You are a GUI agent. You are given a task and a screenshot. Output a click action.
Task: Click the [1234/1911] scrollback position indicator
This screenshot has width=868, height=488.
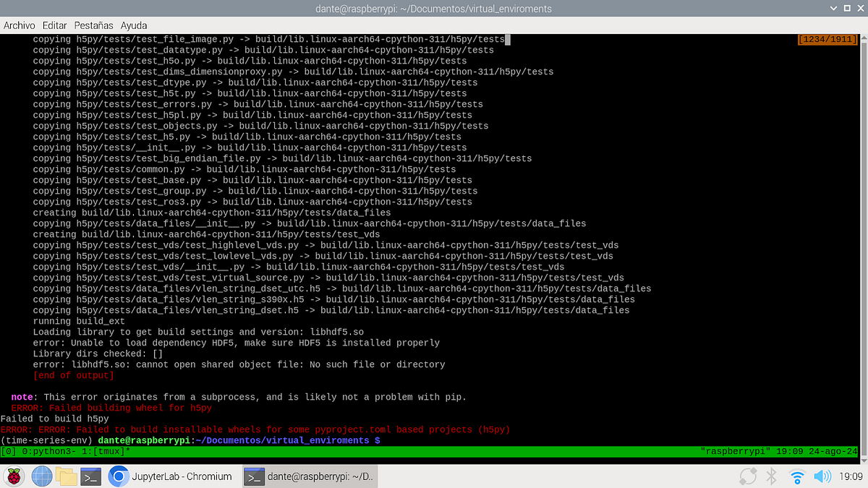(827, 40)
